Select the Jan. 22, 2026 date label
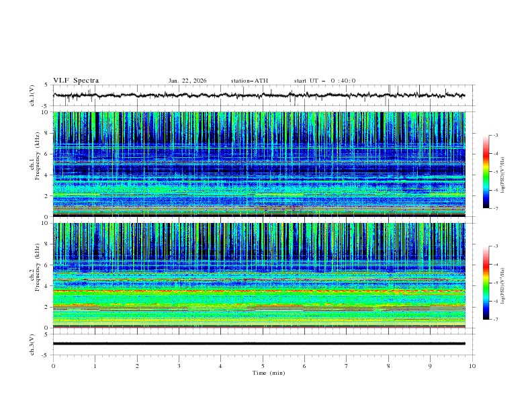The width and height of the screenshot is (532, 411). 187,81
